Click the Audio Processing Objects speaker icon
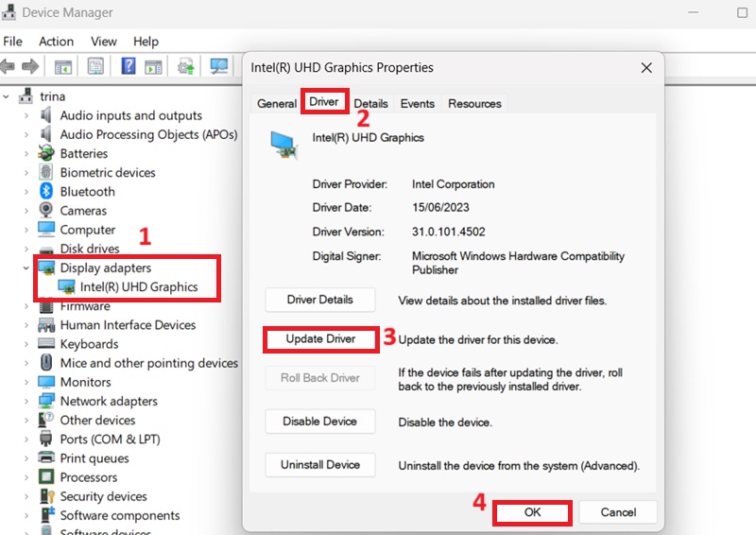 pyautogui.click(x=45, y=133)
